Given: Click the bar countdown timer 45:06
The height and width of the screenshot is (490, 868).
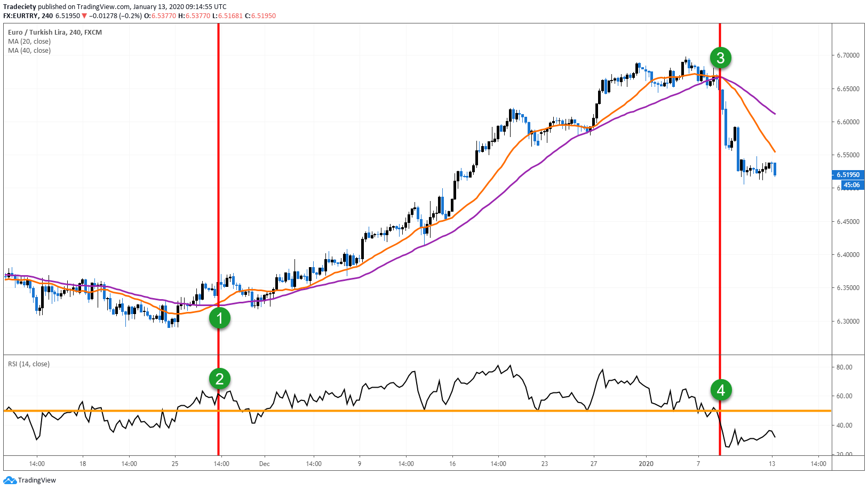Looking at the screenshot, I should (x=851, y=185).
